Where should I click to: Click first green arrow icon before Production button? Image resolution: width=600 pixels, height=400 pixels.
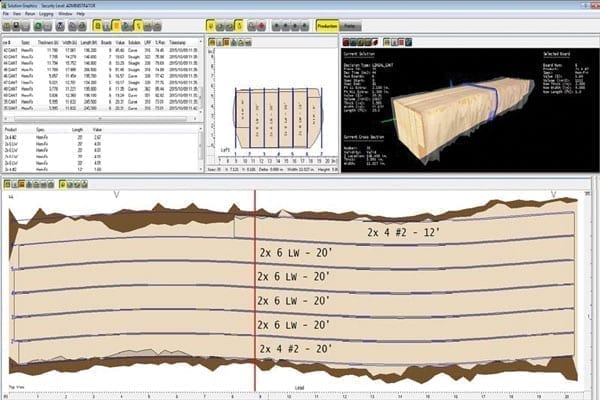(x=276, y=26)
